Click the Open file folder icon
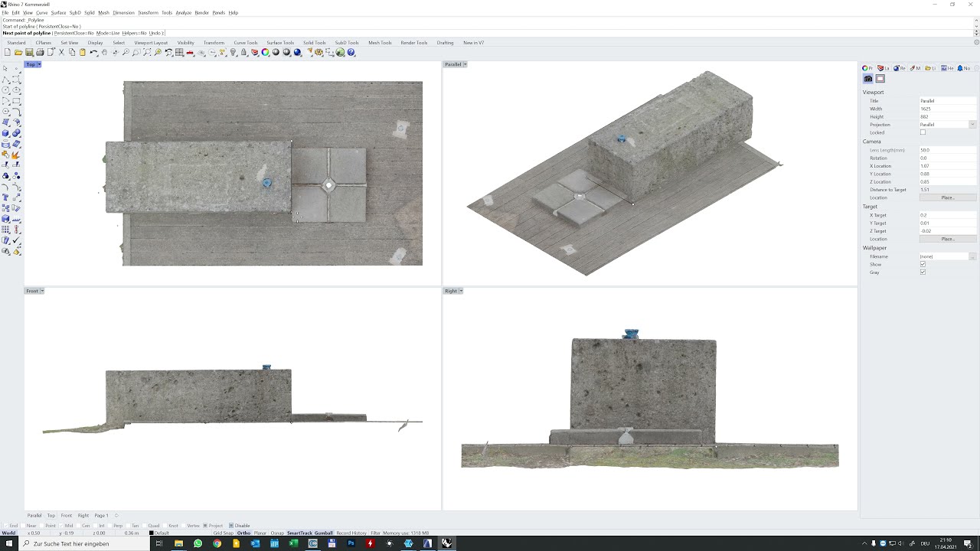Image resolution: width=980 pixels, height=551 pixels. click(x=18, y=52)
